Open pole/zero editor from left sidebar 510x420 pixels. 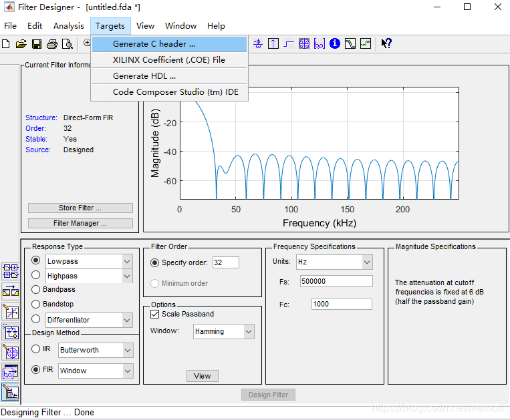(x=11, y=352)
